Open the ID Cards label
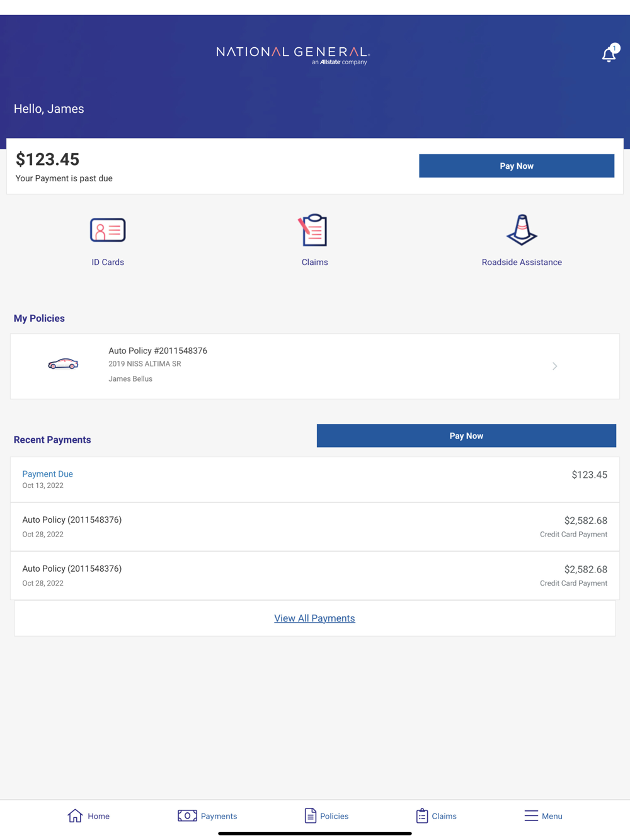 coord(108,262)
